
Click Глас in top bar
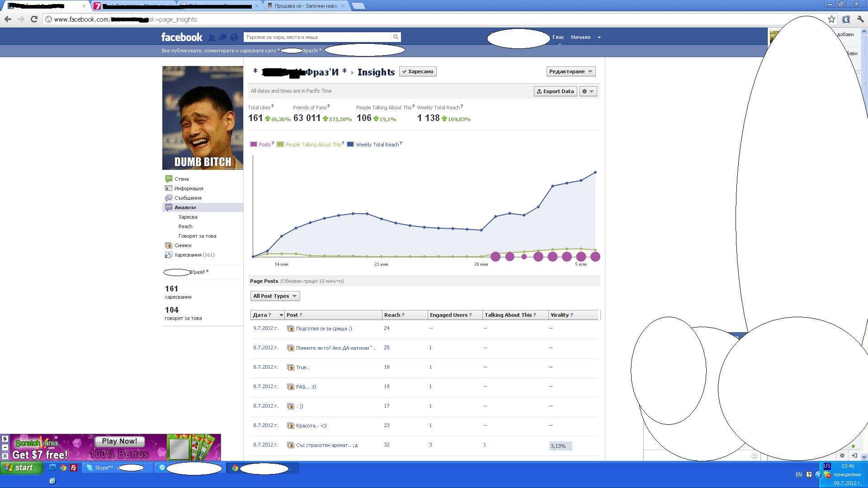click(x=558, y=37)
